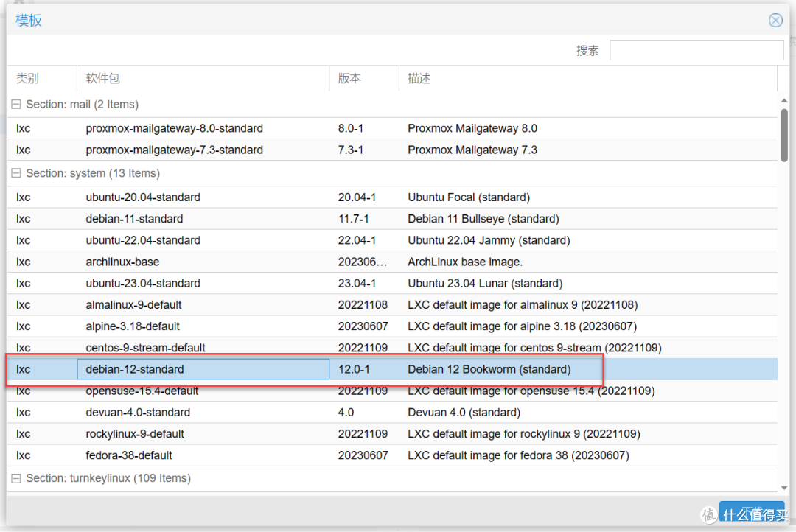The height and width of the screenshot is (532, 796).
Task: Select the archlinux-base template
Action: [x=122, y=262]
